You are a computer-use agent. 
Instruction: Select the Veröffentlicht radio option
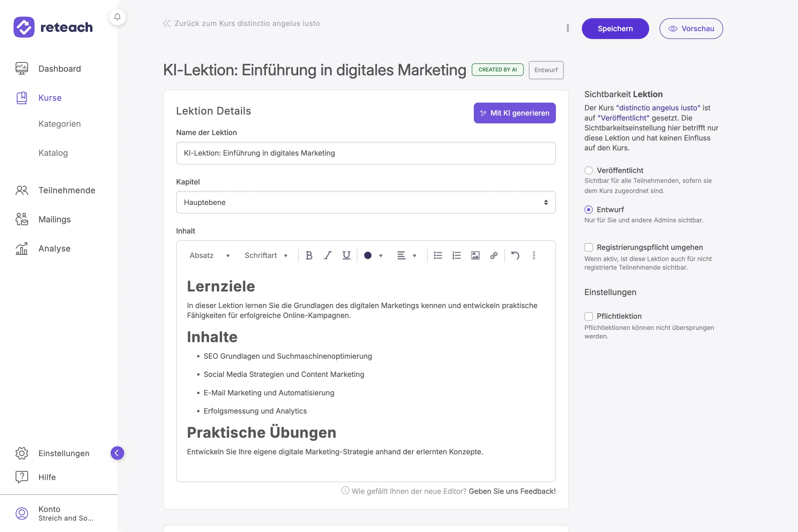589,170
